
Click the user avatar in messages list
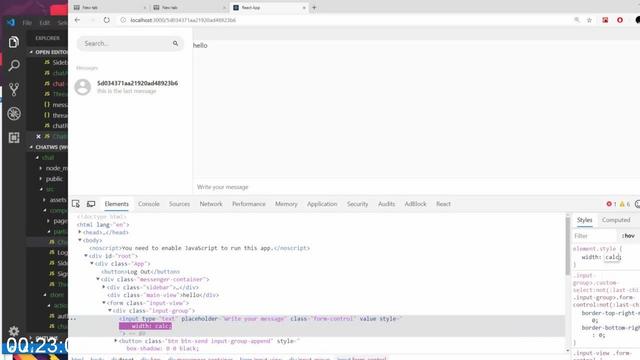coord(82,87)
